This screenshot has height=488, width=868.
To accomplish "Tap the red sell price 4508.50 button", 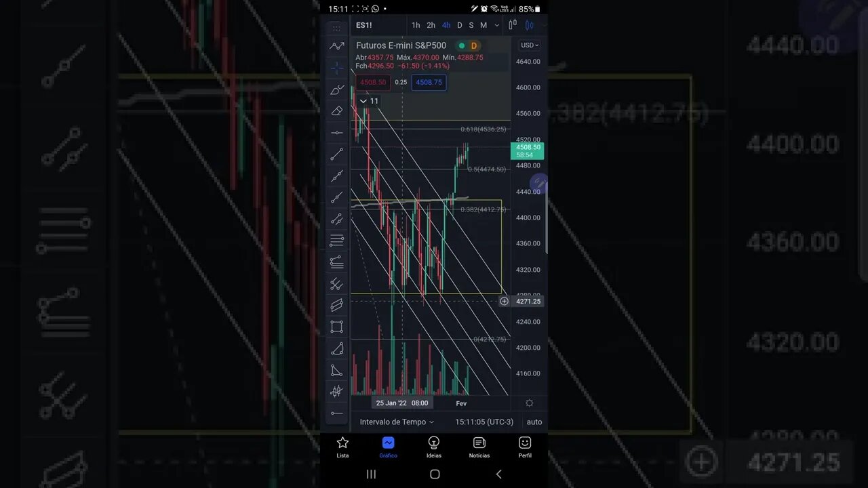I will pos(373,83).
